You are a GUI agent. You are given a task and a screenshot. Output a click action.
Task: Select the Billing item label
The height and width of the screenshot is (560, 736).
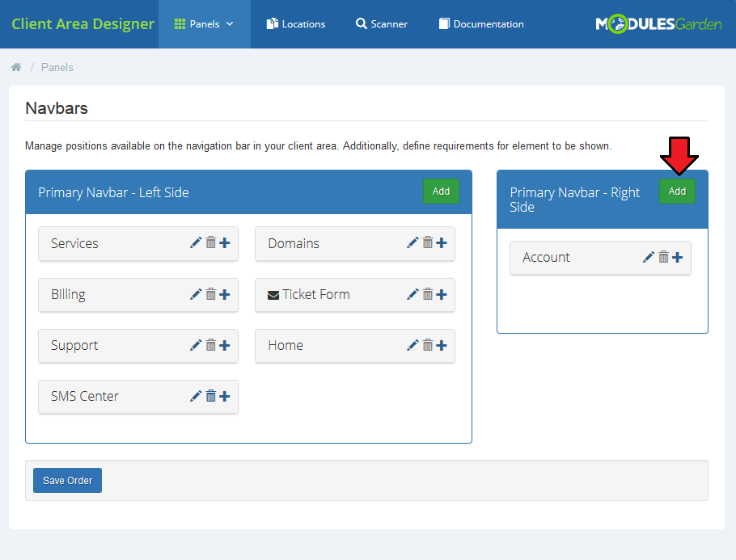(68, 294)
